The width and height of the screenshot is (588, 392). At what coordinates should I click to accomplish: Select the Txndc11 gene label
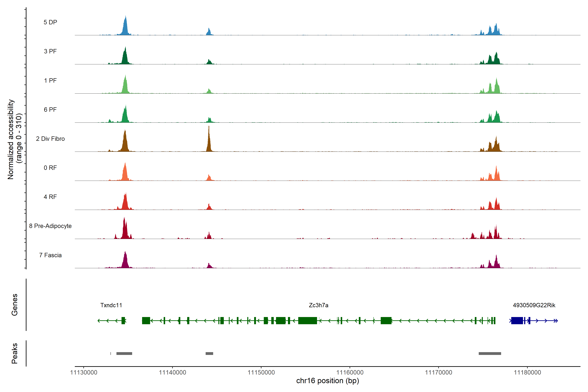111,305
